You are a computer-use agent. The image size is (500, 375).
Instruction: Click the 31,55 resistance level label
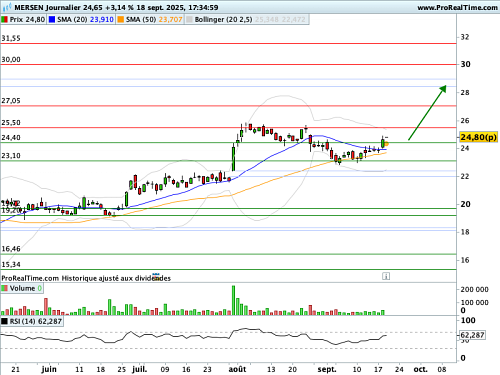pos(11,38)
